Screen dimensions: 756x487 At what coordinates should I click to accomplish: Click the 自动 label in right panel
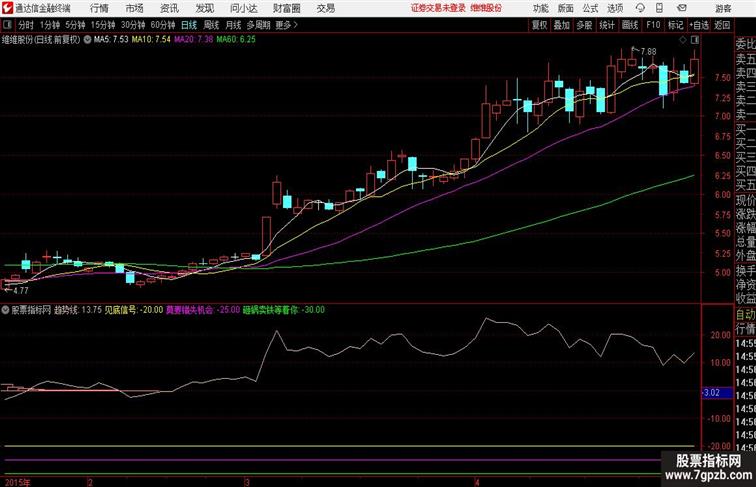745,314
